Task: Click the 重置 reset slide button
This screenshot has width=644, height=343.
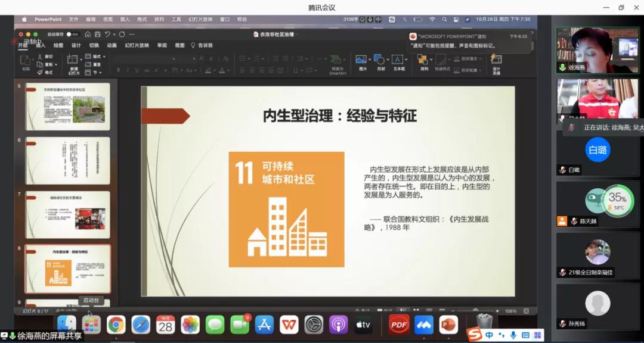Action: [x=93, y=64]
